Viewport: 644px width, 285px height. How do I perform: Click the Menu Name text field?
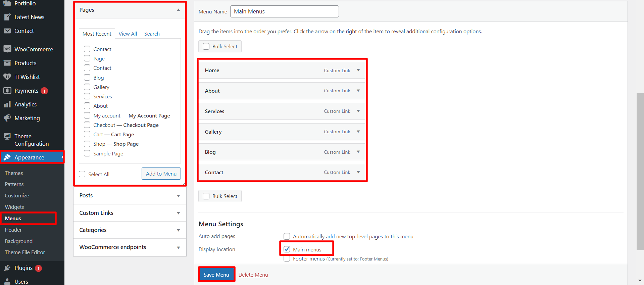pos(284,11)
